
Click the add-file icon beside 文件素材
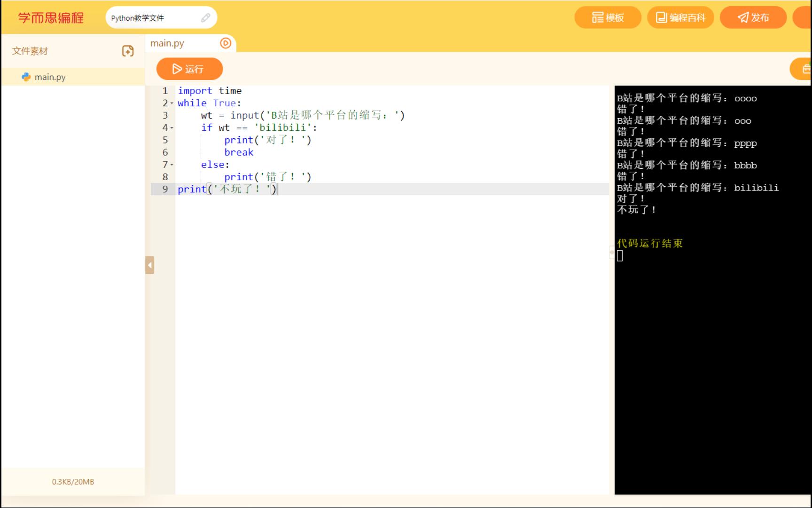[128, 51]
